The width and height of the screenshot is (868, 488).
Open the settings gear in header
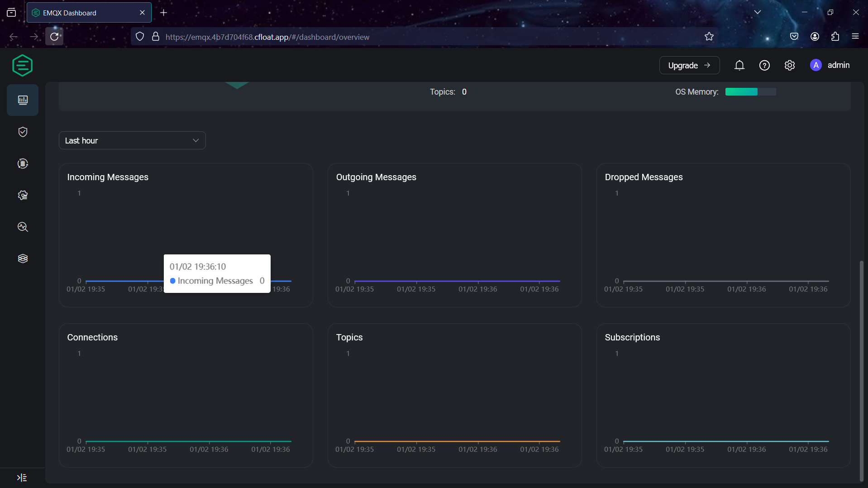coord(790,65)
